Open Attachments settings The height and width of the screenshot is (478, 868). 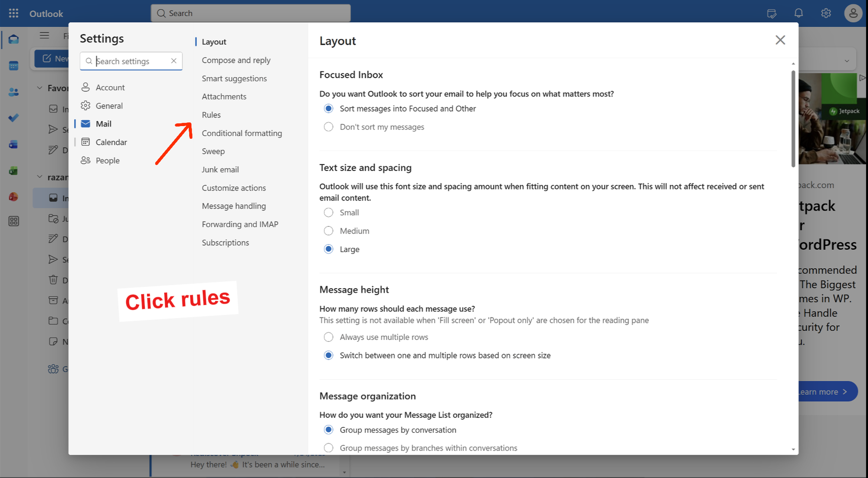(x=224, y=96)
